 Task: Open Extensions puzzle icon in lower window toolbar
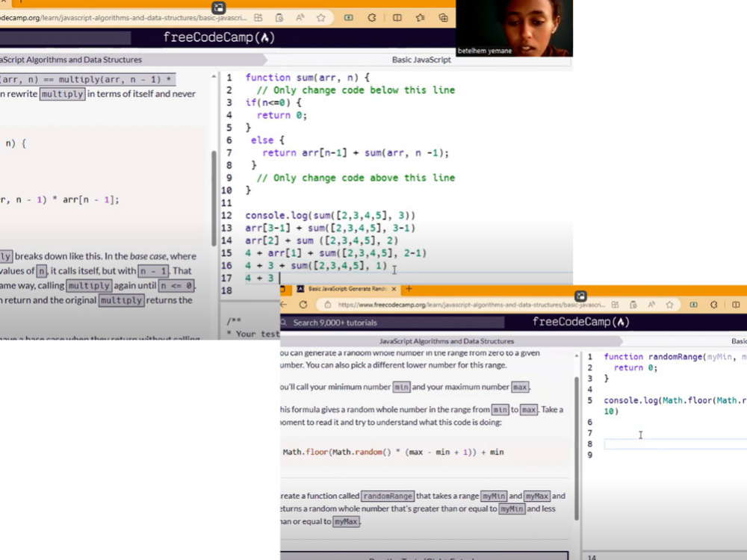[713, 305]
